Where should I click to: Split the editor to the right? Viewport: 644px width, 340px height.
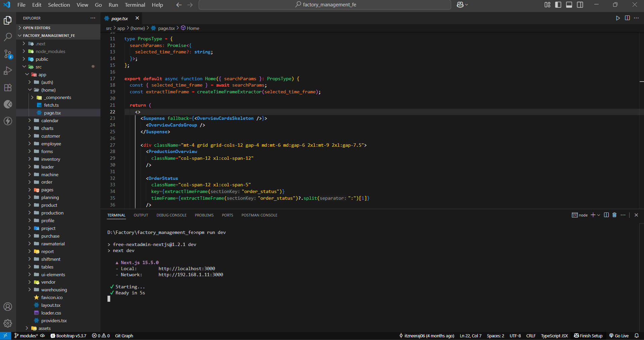627,18
